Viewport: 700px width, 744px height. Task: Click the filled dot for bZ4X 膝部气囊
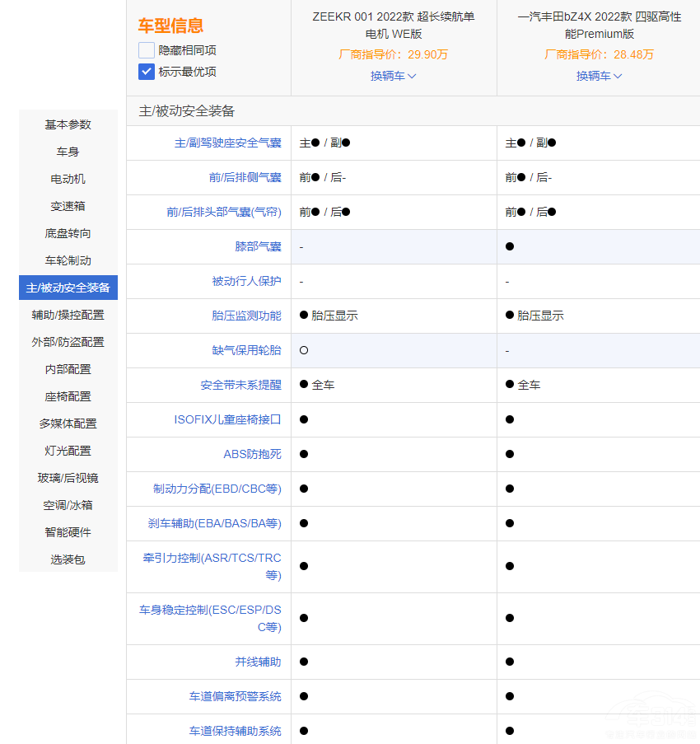(x=510, y=246)
